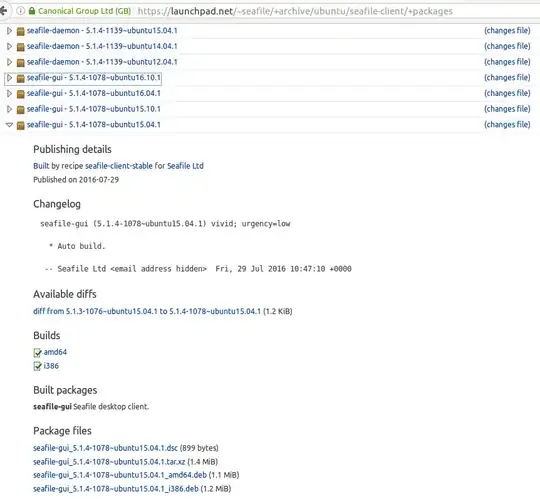This screenshot has width=540, height=499.
Task: Open seafile-gui 5.1.4-1078~ubuntu15.10.1 link
Action: coord(94,109)
